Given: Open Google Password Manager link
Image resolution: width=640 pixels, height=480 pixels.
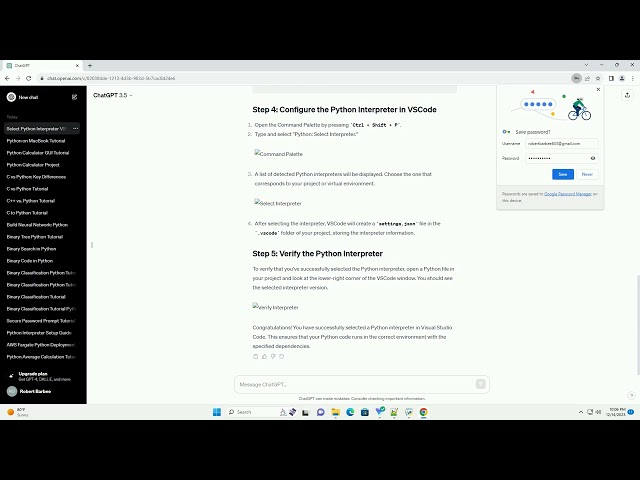Looking at the screenshot, I should [x=568, y=194].
